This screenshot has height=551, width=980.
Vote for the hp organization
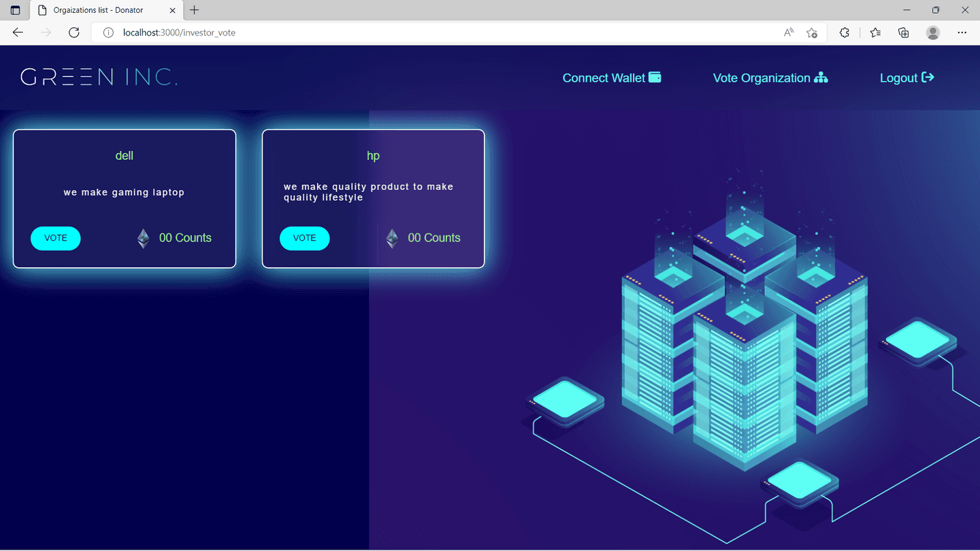[304, 238]
